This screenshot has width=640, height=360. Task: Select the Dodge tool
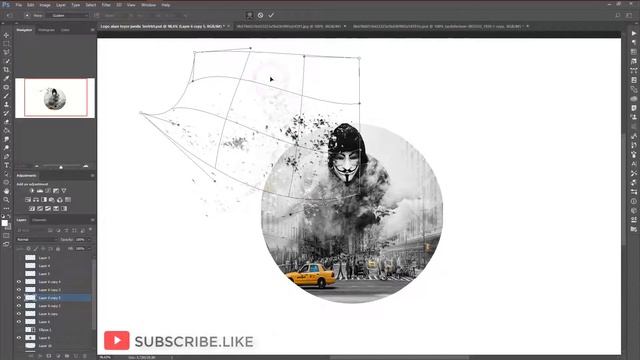point(6,148)
